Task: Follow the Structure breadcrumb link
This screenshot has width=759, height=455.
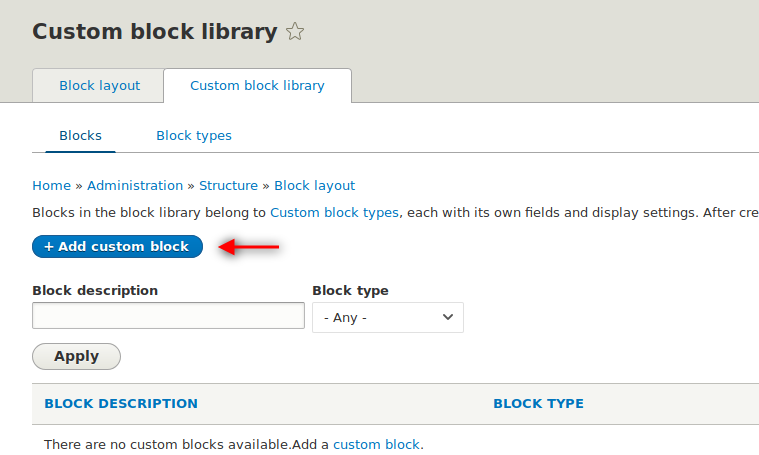Action: [x=228, y=185]
